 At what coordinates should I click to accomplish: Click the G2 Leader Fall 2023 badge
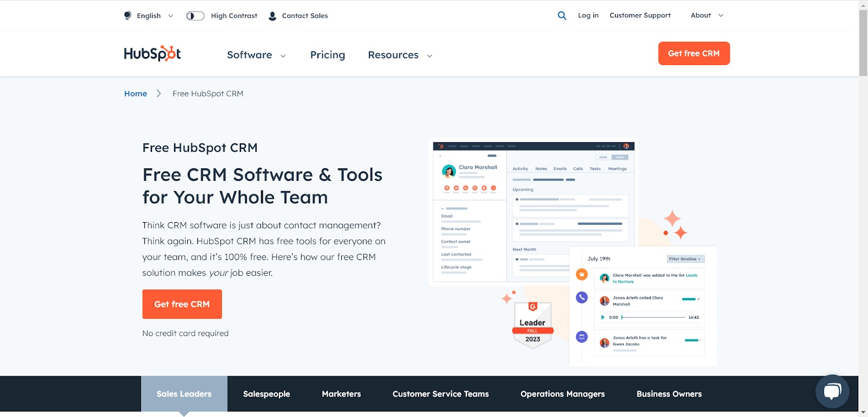pos(533,324)
